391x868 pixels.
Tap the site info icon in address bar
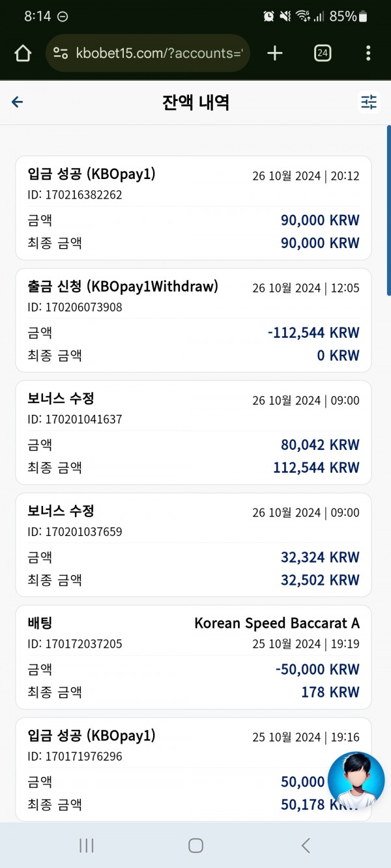click(x=61, y=53)
